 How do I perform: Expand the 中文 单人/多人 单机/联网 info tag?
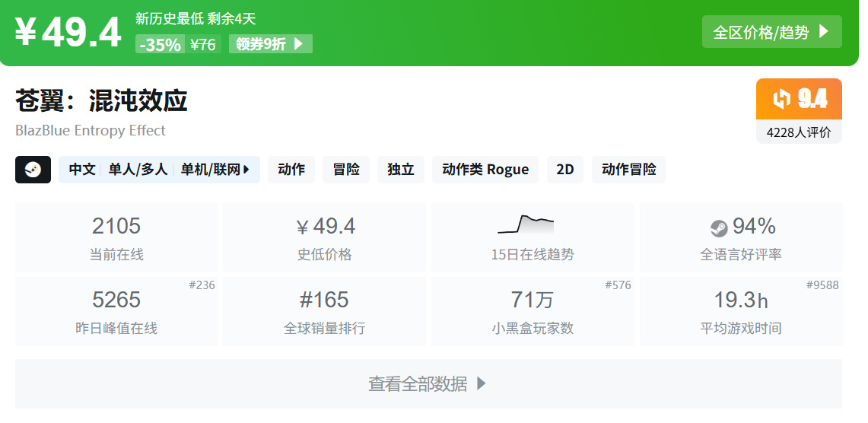[160, 170]
